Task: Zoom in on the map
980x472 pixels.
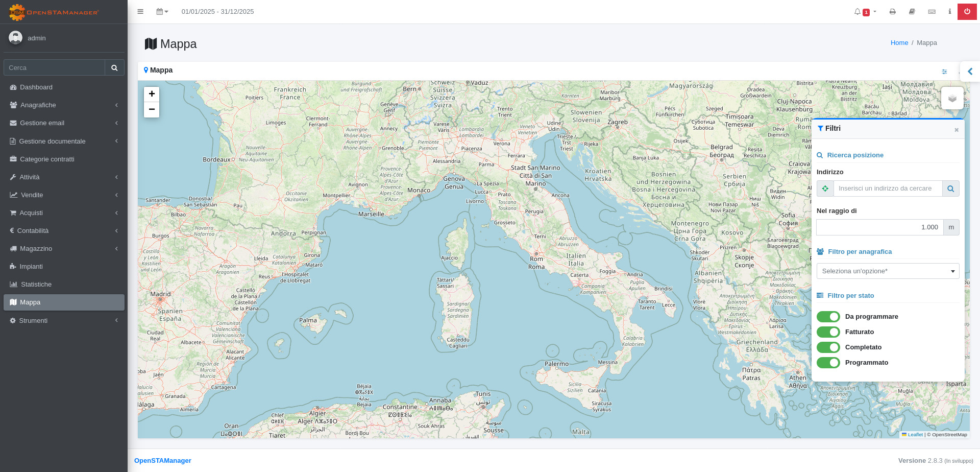Action: click(x=152, y=94)
